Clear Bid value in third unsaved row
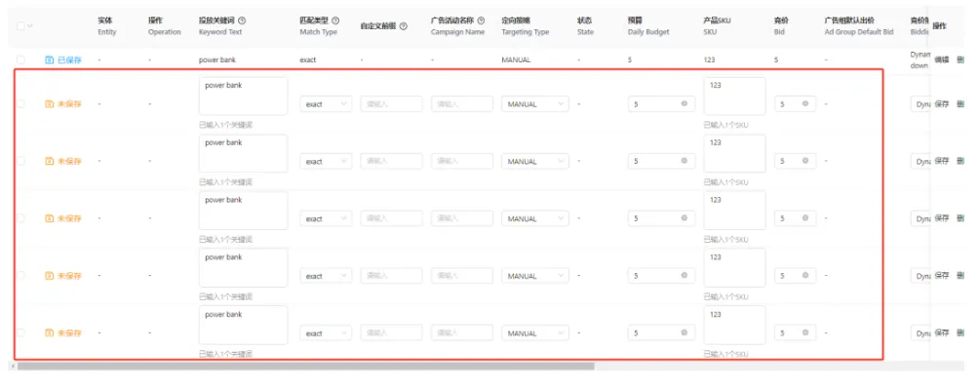The height and width of the screenshot is (390, 980). click(805, 218)
